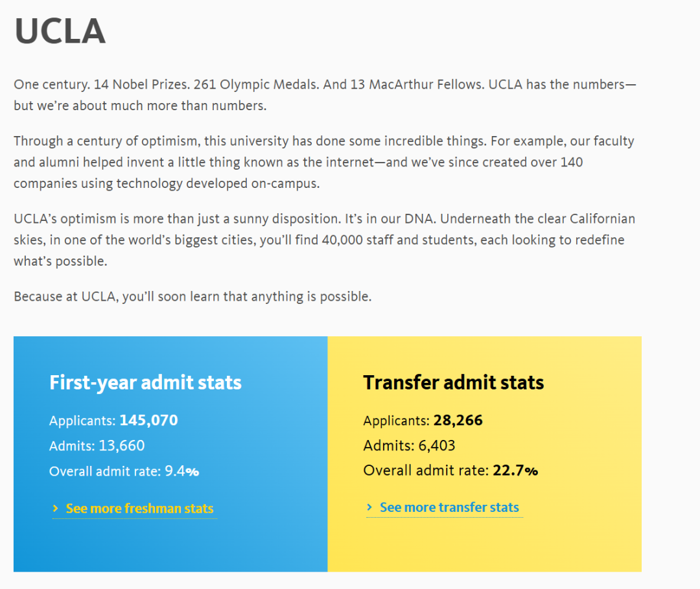This screenshot has width=700, height=589.
Task: Click the first-year applicants figure 145,070
Action: coord(148,421)
